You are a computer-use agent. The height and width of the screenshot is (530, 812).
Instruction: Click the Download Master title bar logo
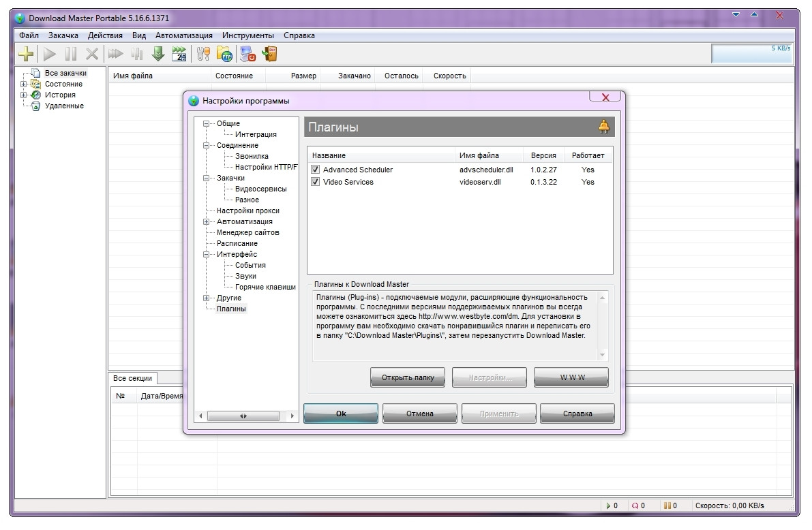coord(20,18)
